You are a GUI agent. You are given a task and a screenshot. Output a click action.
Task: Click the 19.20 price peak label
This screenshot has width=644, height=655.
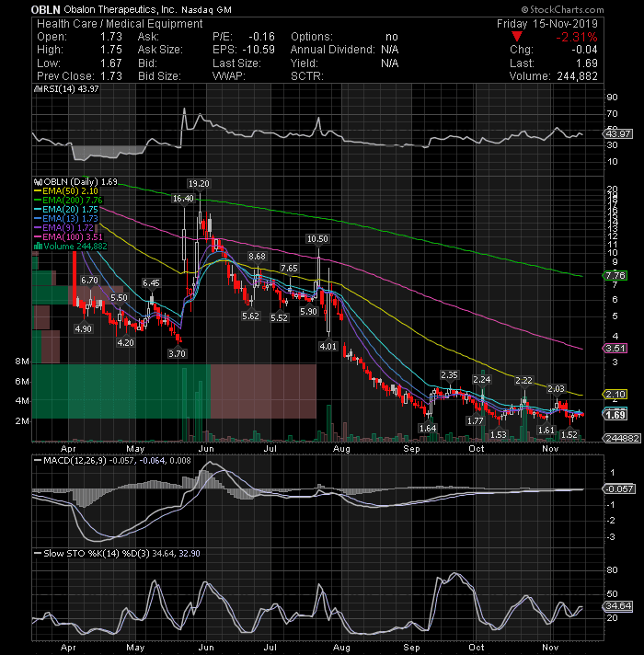(199, 184)
